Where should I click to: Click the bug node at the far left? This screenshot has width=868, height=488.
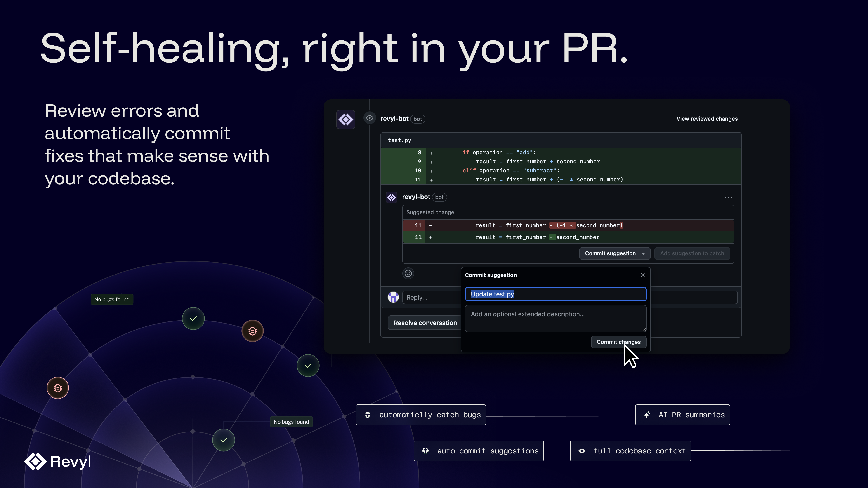pyautogui.click(x=58, y=388)
